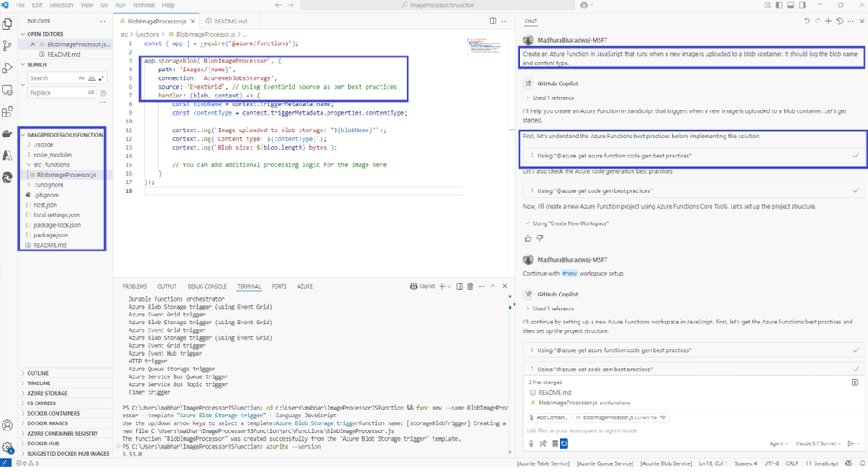The height and width of the screenshot is (473, 868).
Task: Open the Manage gear in activity bar
Action: pos(7,446)
